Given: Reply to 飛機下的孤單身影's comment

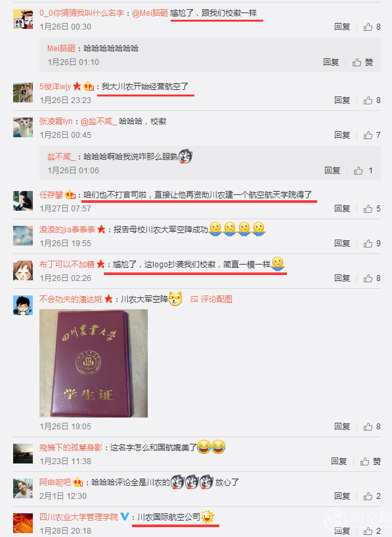Looking at the screenshot, I should (339, 462).
